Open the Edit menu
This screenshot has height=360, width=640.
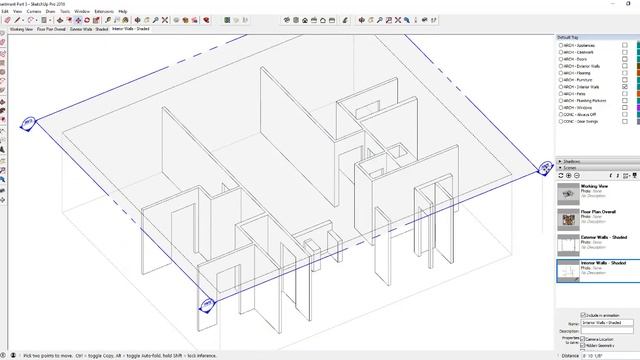click(4, 11)
